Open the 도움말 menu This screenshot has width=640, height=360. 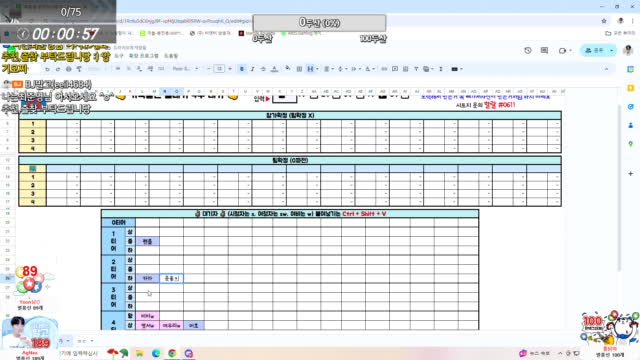(x=171, y=56)
